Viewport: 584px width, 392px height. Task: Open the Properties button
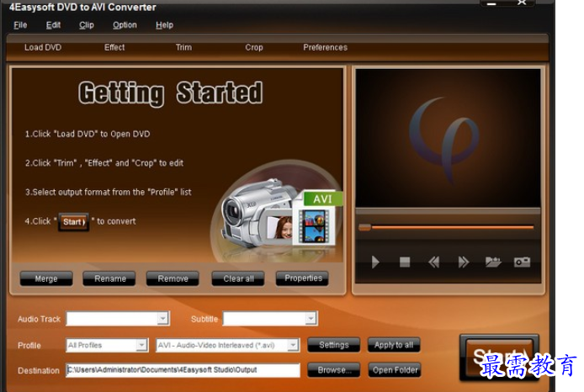302,278
